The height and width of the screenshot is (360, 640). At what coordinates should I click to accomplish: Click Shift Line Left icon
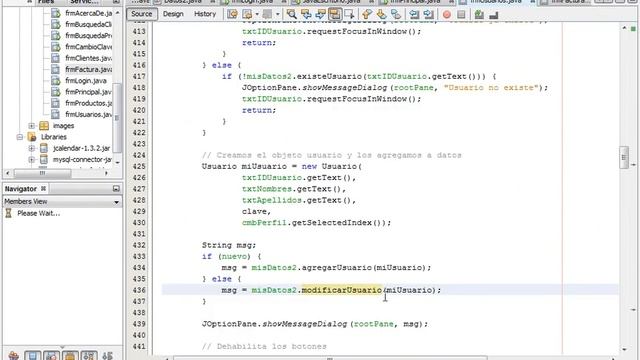(414, 15)
